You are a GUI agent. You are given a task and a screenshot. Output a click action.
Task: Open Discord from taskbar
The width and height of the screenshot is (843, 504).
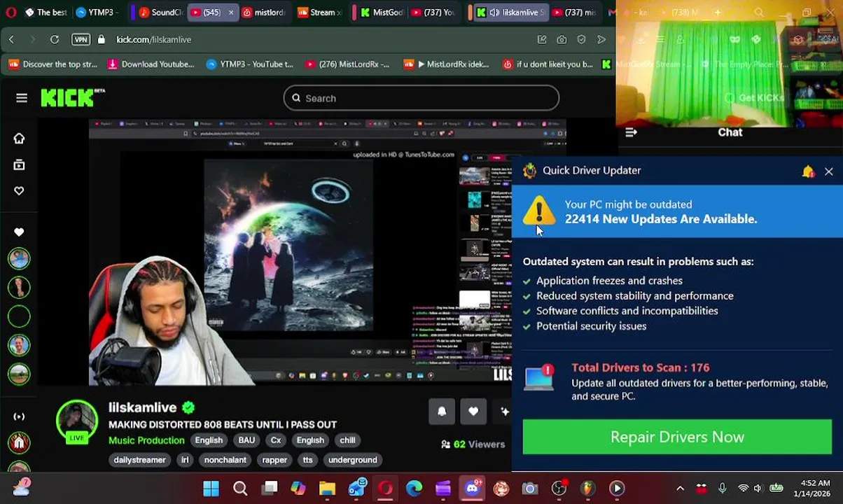[x=472, y=488]
